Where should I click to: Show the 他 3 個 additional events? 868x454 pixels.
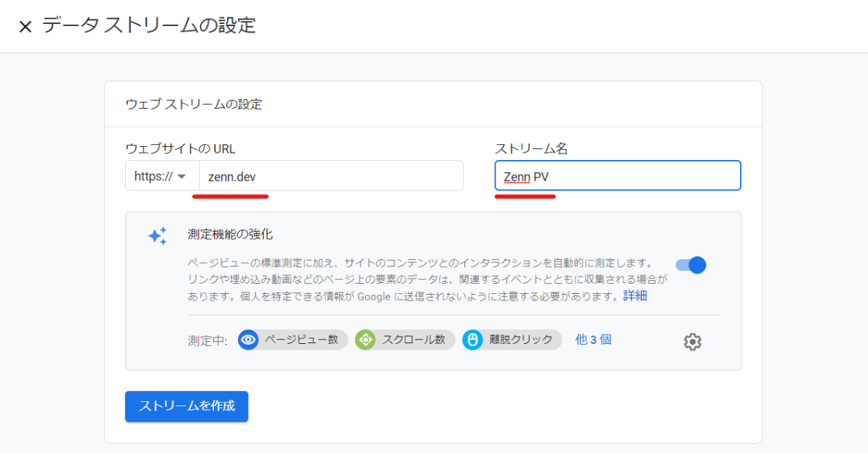593,339
